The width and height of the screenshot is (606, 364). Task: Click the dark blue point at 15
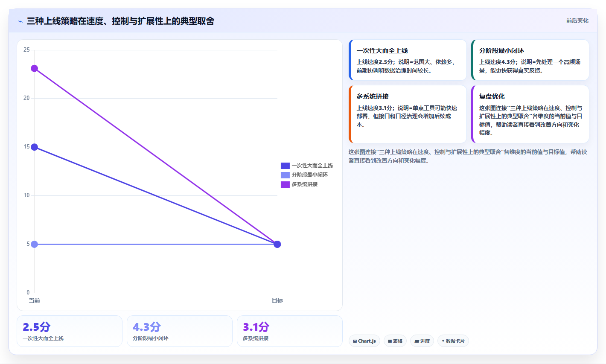pos(35,147)
